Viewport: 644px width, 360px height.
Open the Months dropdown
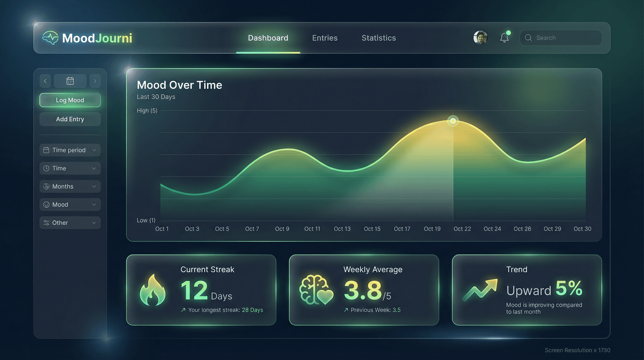[x=70, y=186]
